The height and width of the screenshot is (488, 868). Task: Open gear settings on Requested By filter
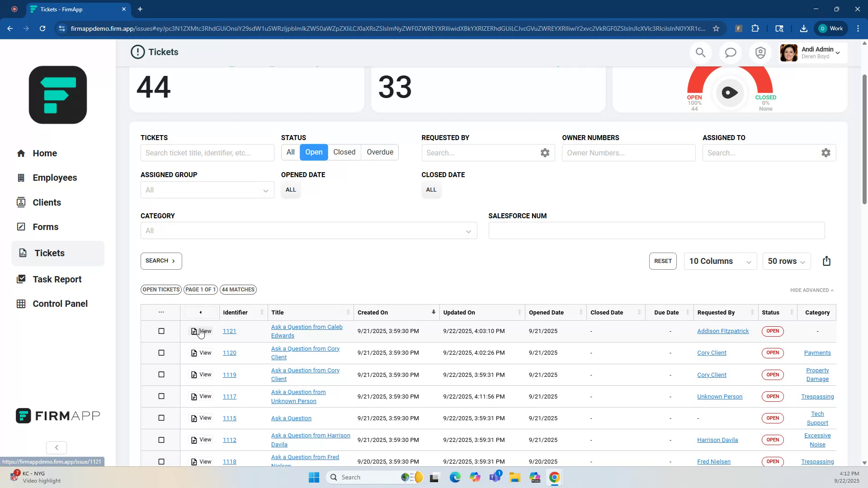click(545, 153)
